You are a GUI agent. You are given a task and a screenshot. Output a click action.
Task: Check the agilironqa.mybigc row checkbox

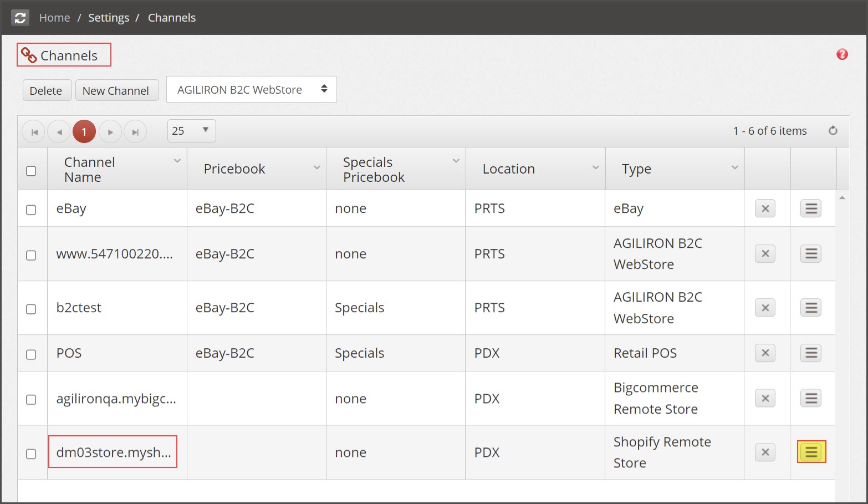(31, 399)
